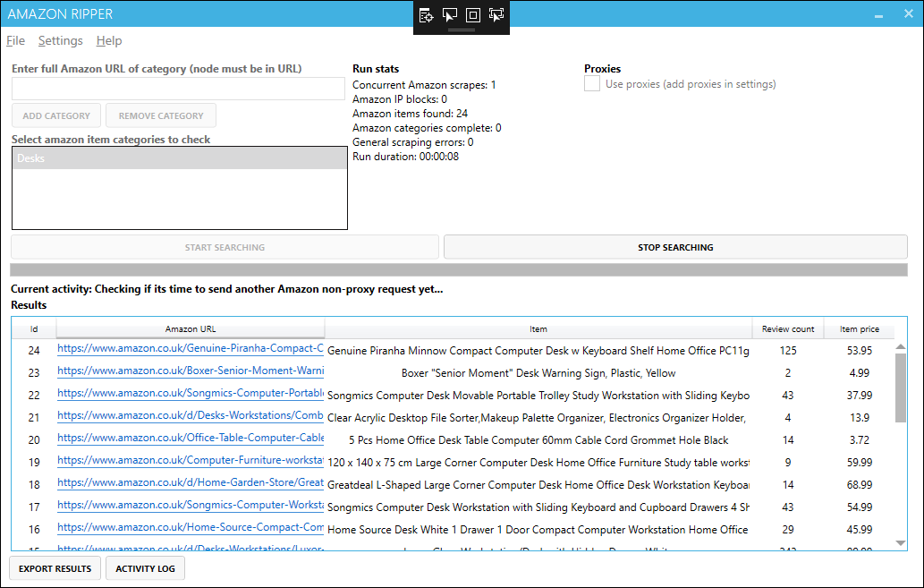Click the EXPORT RESULTS button
This screenshot has width=924, height=588.
tap(55, 568)
